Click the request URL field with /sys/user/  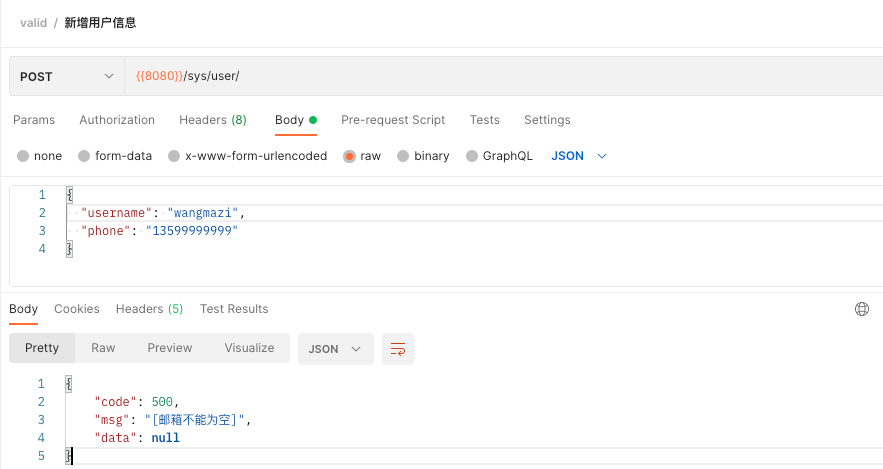503,76
